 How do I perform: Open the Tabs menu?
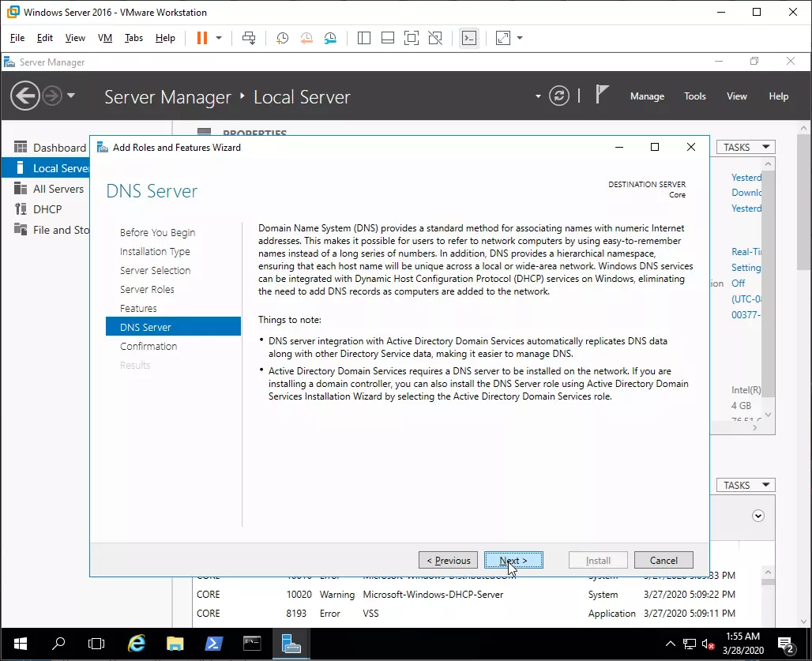pyautogui.click(x=133, y=38)
